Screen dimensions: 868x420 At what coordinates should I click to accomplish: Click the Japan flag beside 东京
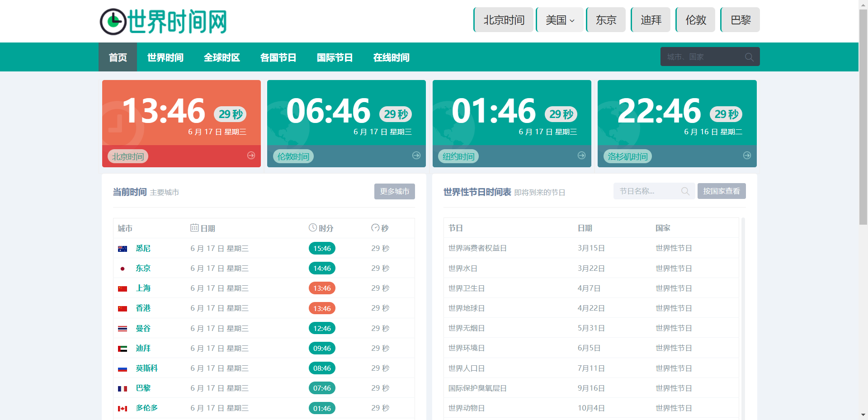pos(123,269)
